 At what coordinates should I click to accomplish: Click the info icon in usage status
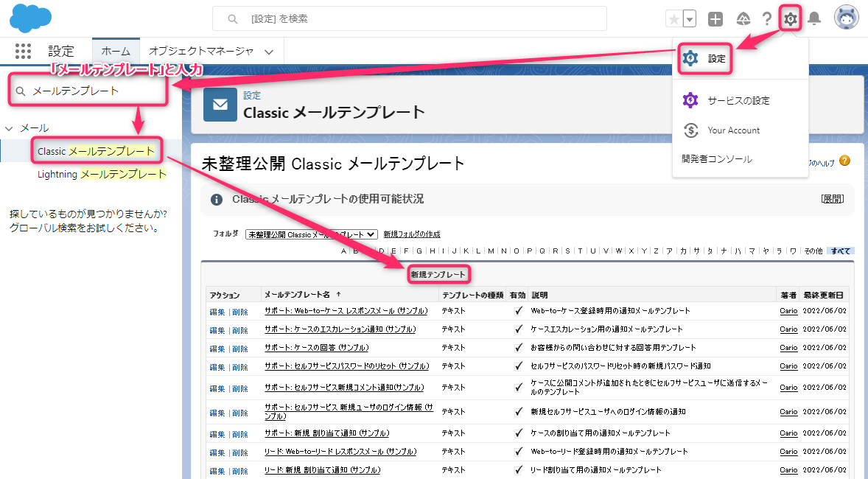pyautogui.click(x=217, y=200)
